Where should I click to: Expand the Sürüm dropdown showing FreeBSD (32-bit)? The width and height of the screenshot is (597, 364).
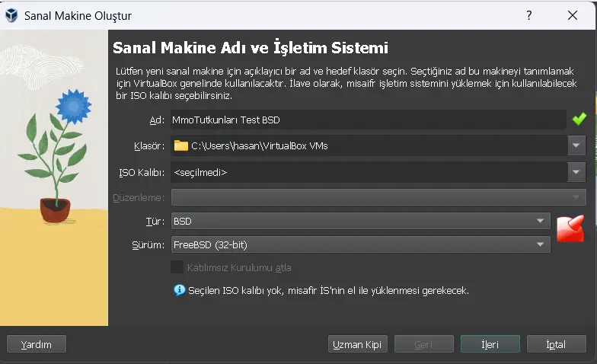[361, 244]
